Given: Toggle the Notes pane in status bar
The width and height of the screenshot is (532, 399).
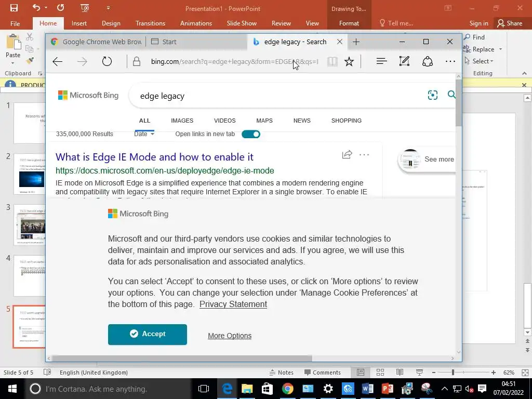Looking at the screenshot, I should (x=281, y=373).
